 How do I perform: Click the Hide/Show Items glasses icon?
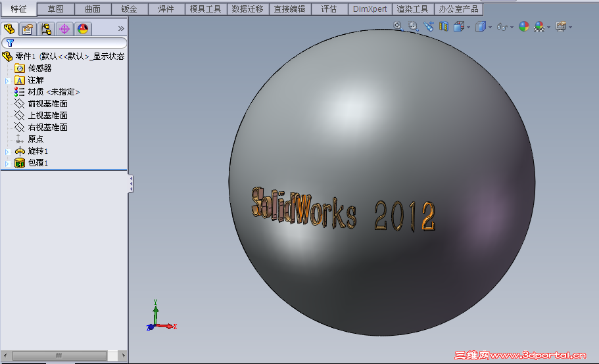(x=502, y=27)
